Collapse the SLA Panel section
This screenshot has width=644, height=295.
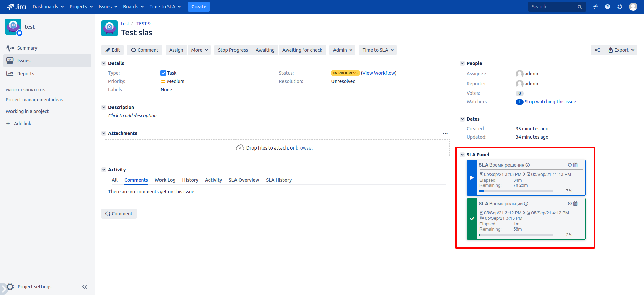(462, 155)
